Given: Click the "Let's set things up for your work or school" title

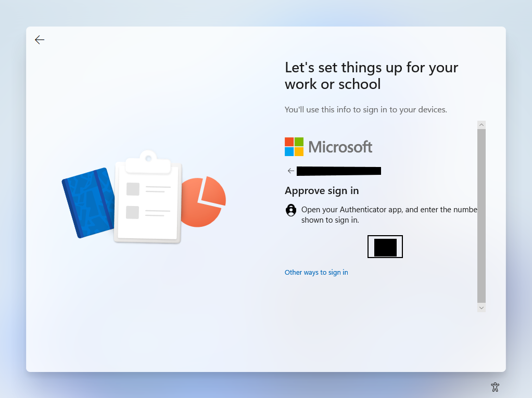Looking at the screenshot, I should pos(372,75).
